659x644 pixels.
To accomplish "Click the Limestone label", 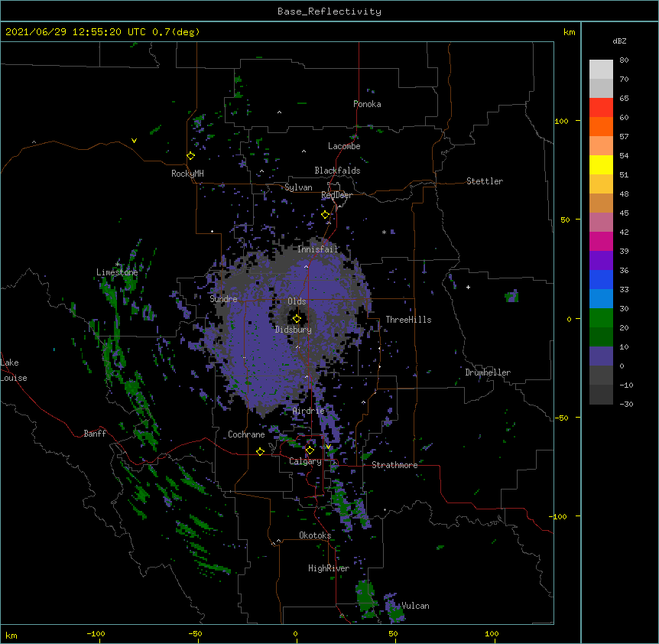I will (x=117, y=272).
